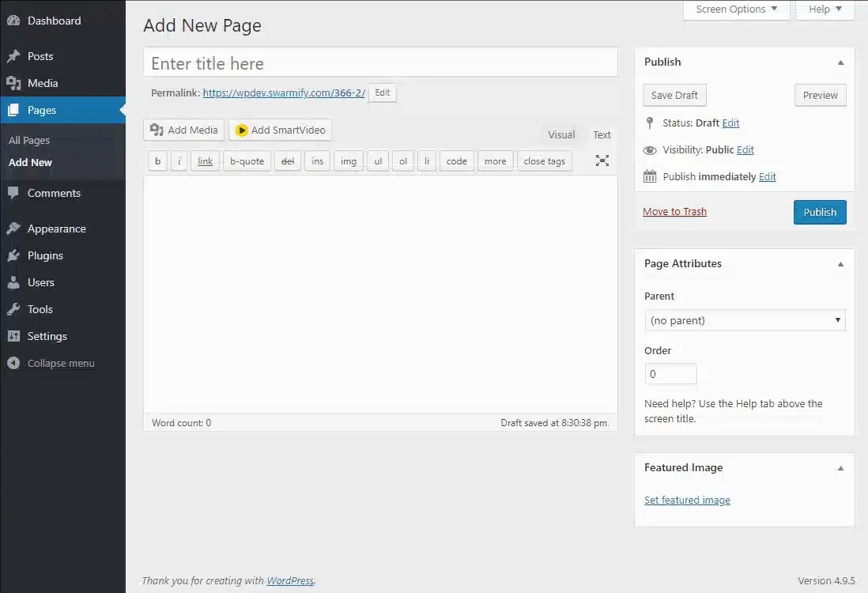
Task: Click the img quicktag button
Action: click(x=348, y=161)
